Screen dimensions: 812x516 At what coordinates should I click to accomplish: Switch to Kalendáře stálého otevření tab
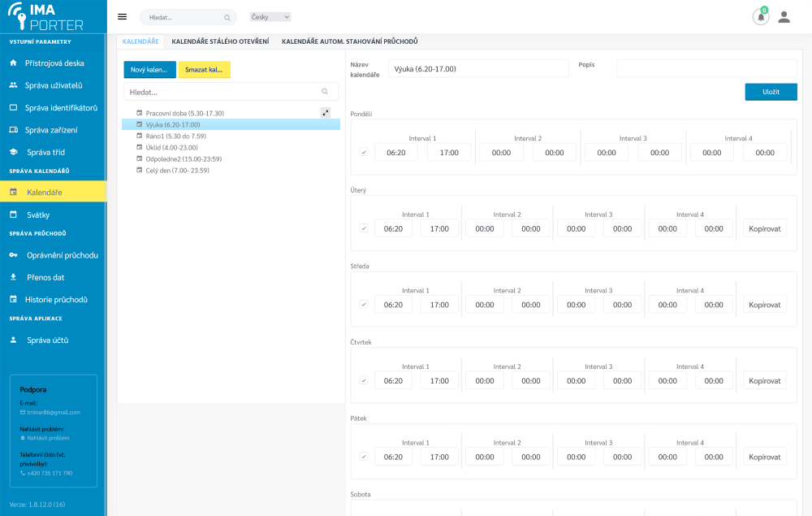[220, 41]
